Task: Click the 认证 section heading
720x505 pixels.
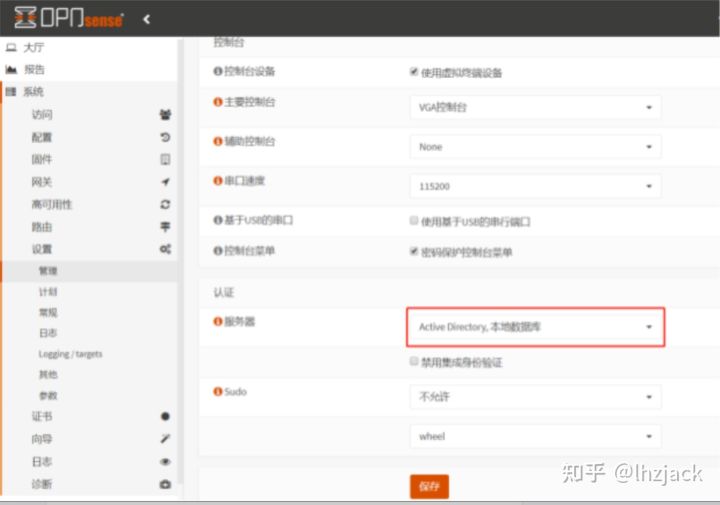Action: [224, 292]
